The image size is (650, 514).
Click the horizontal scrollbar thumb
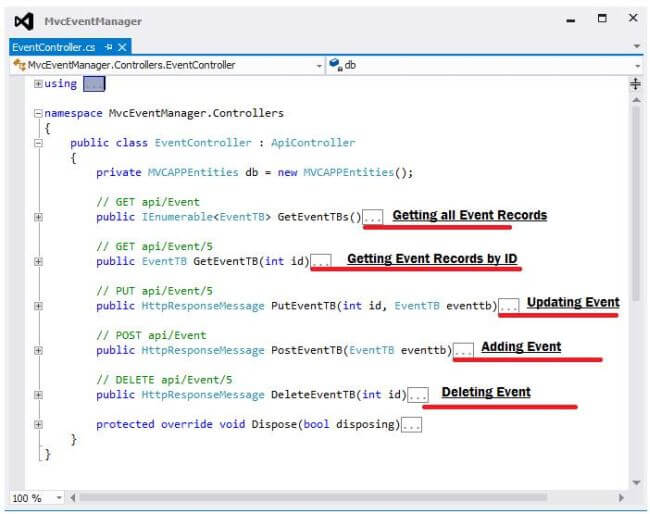point(313,497)
